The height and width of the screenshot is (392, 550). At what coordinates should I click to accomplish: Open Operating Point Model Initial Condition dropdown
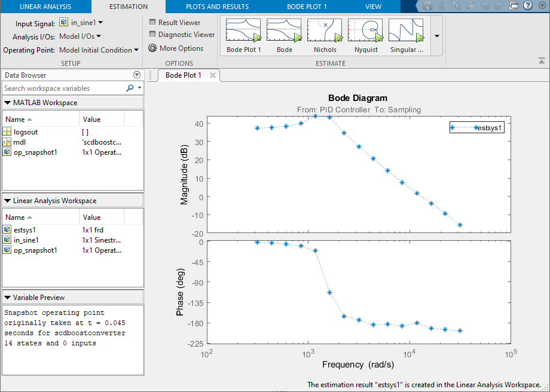pyautogui.click(x=99, y=50)
